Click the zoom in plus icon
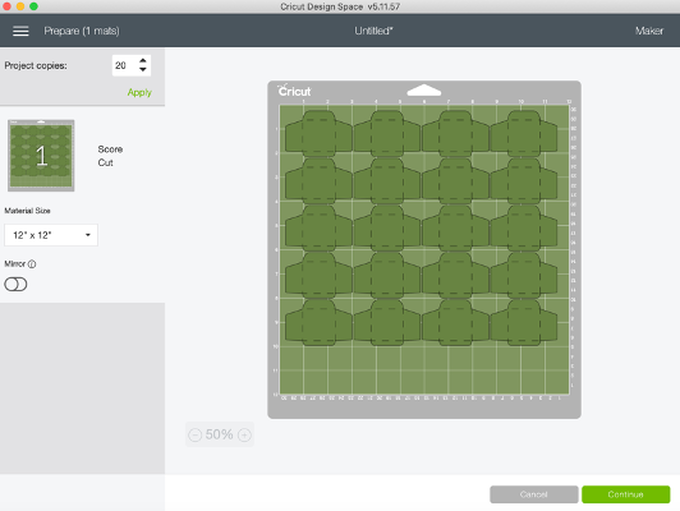 click(244, 435)
